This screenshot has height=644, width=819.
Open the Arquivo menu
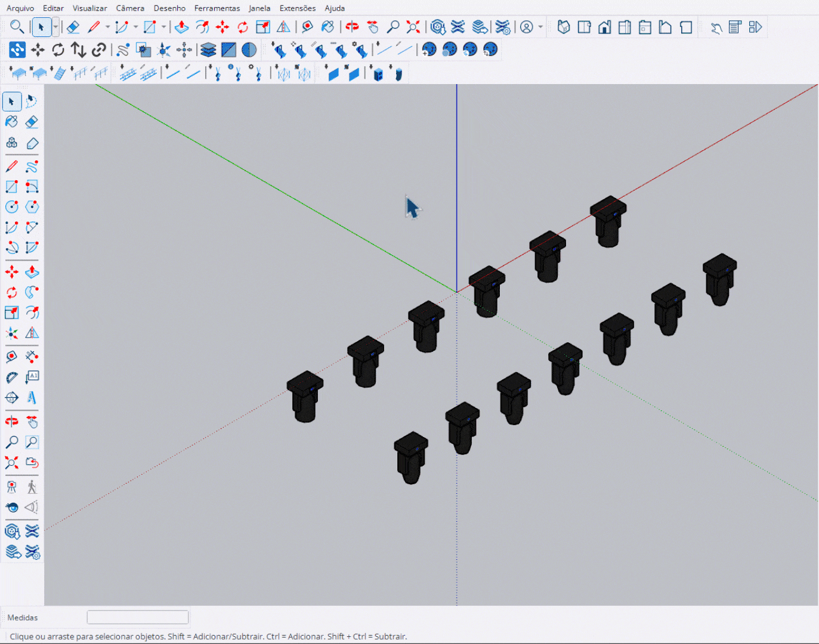coord(20,8)
